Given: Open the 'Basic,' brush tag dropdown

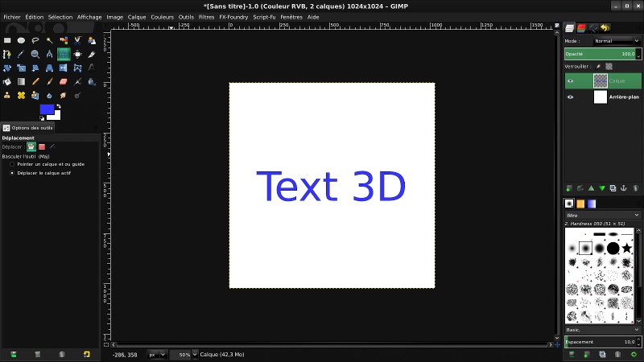Looking at the screenshot, I should (602, 330).
